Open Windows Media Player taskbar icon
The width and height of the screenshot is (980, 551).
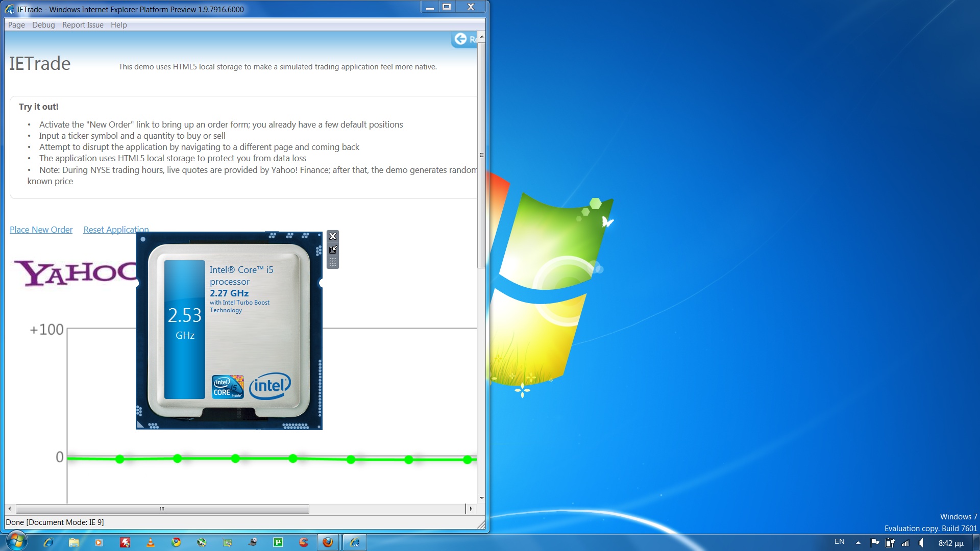click(x=99, y=542)
